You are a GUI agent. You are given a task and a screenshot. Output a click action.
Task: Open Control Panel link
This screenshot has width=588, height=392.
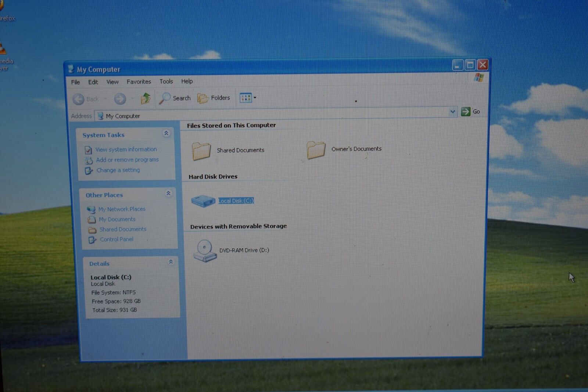[116, 239]
